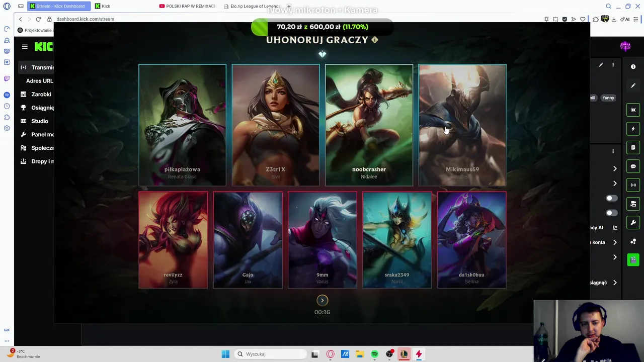644x362 pixels.
Task: Toggle the lower switch in settings panel
Action: [612, 213]
